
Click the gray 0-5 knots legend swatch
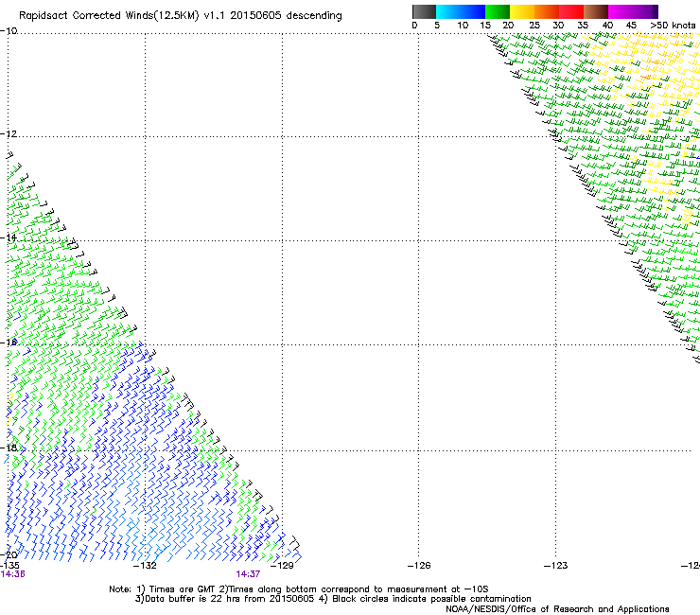click(x=424, y=11)
